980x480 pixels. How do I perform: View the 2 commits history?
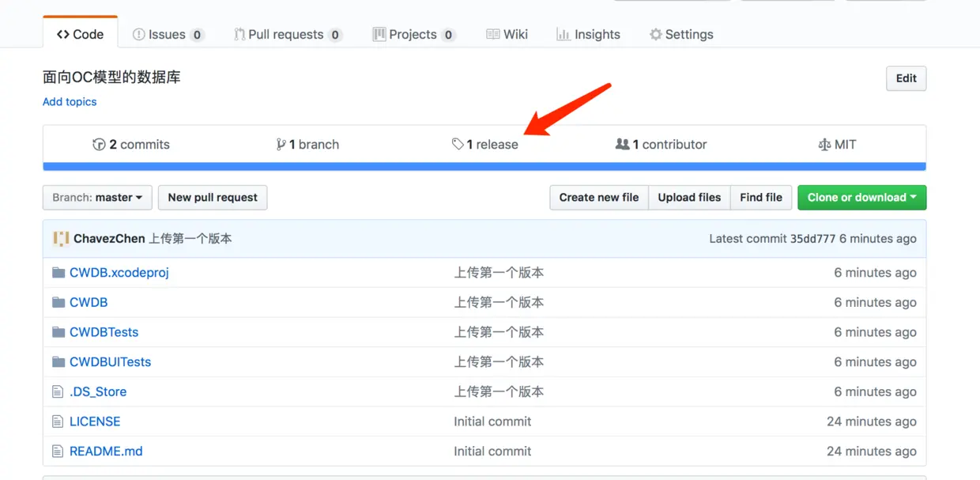[131, 145]
